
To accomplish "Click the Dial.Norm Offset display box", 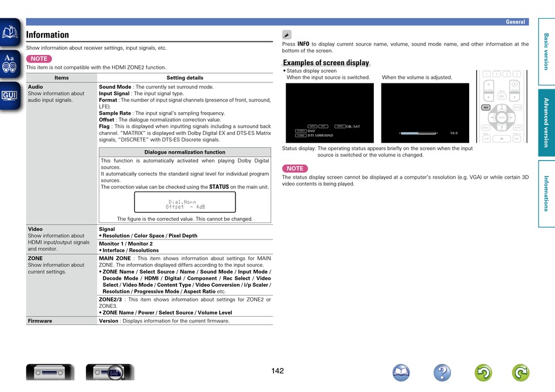I will pyautogui.click(x=185, y=202).
